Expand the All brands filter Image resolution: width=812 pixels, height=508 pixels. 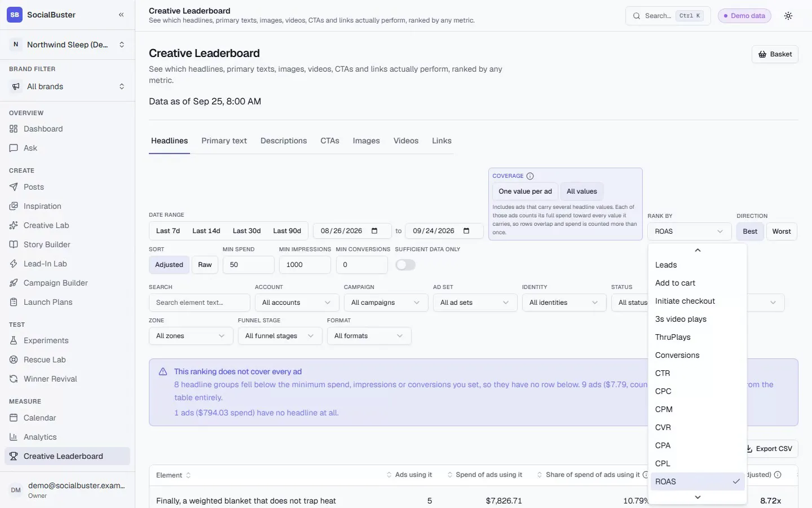click(x=67, y=86)
